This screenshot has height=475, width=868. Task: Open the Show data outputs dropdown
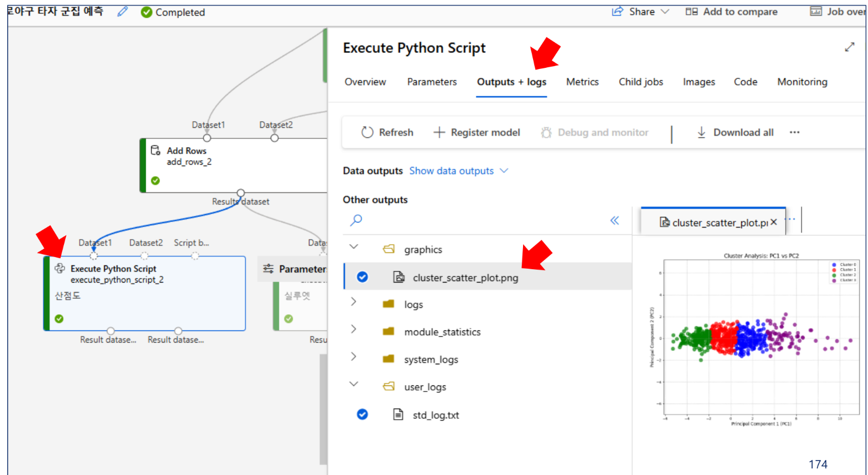pos(458,171)
